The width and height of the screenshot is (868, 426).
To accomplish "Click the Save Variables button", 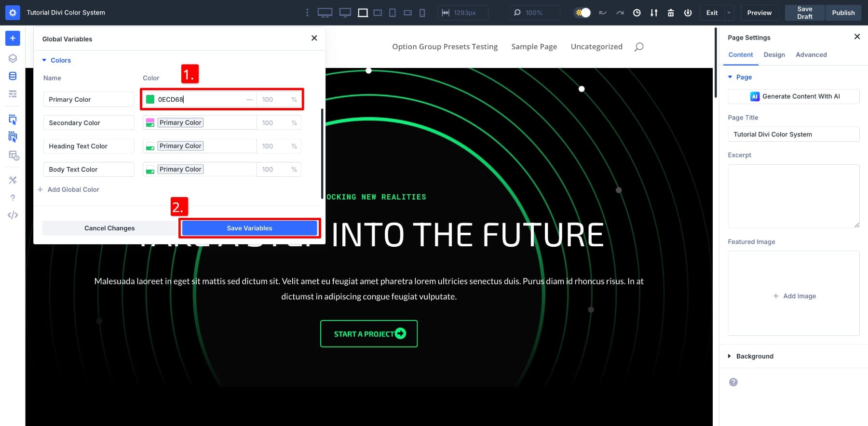I will click(249, 228).
